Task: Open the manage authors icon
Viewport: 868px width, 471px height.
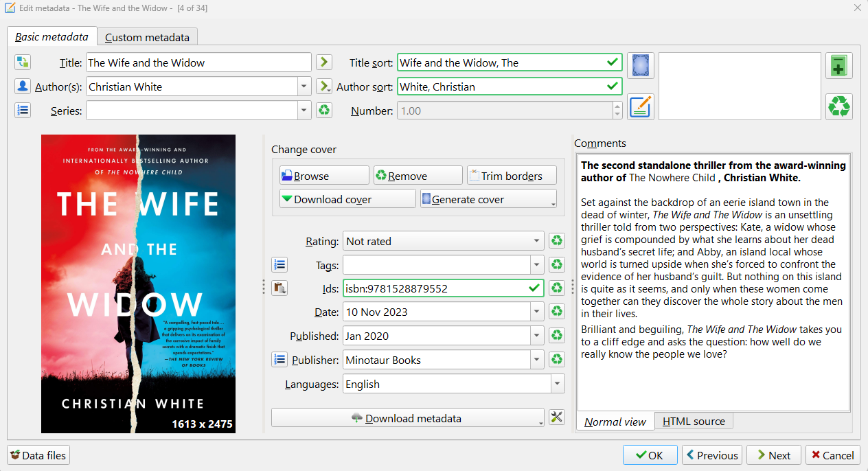Action: tap(23, 87)
